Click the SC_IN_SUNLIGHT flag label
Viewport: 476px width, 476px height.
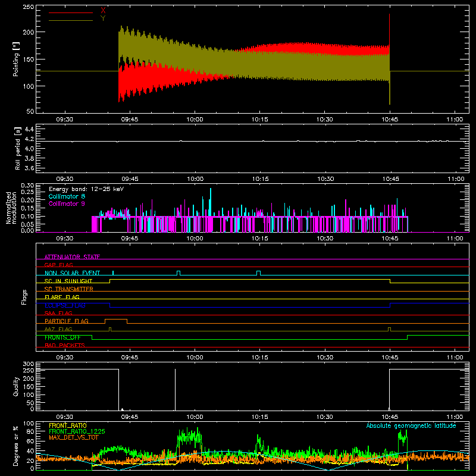coord(68,281)
